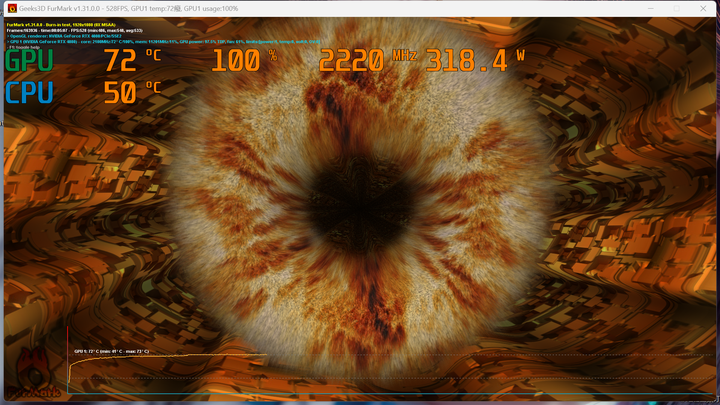Click the yellow 'Burn-in test' info line

coord(61,25)
